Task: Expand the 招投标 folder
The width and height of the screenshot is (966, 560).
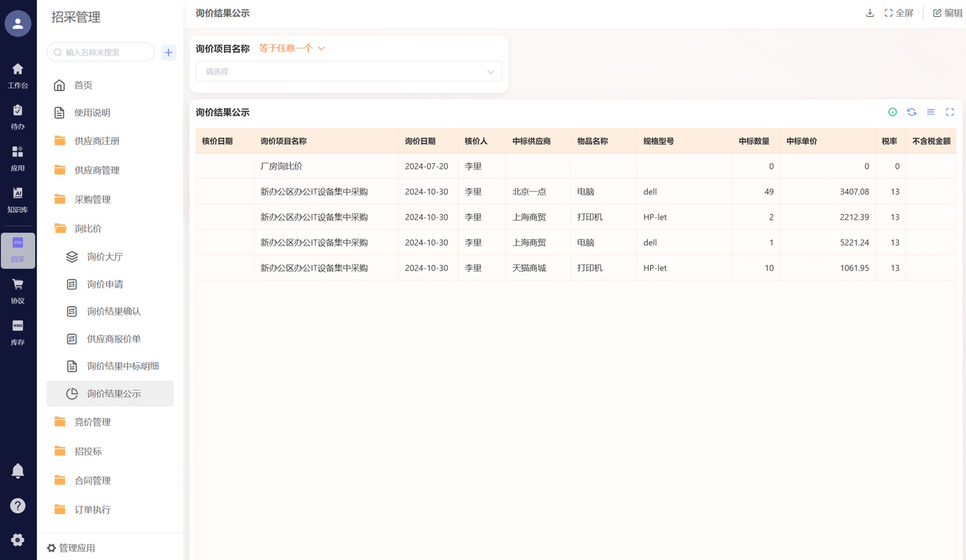Action: tap(88, 451)
